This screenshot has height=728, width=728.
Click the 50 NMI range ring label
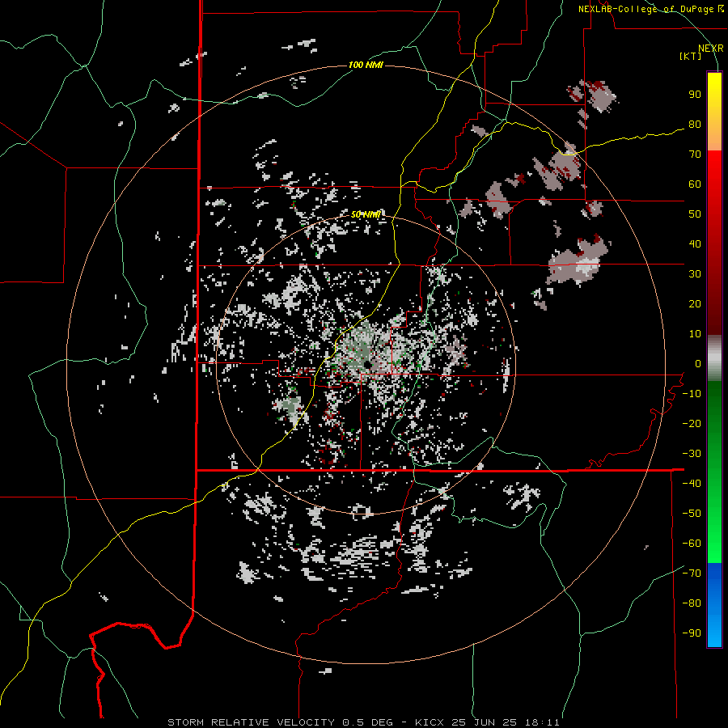pyautogui.click(x=366, y=214)
